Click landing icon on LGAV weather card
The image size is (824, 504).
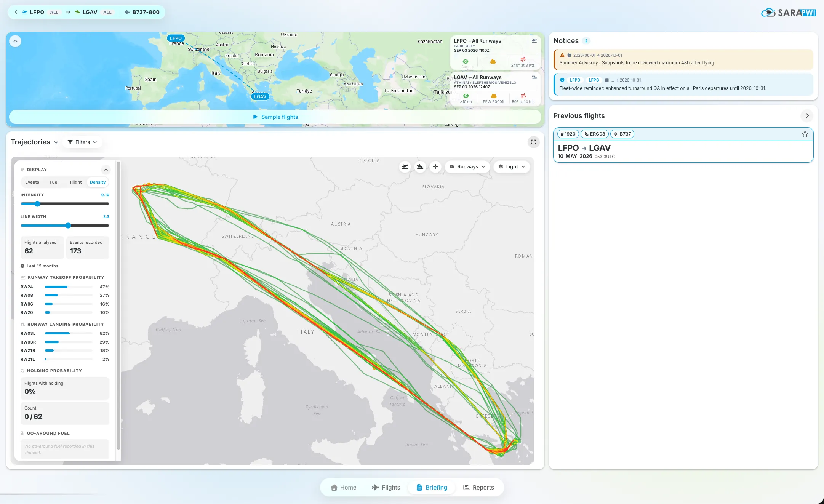534,77
